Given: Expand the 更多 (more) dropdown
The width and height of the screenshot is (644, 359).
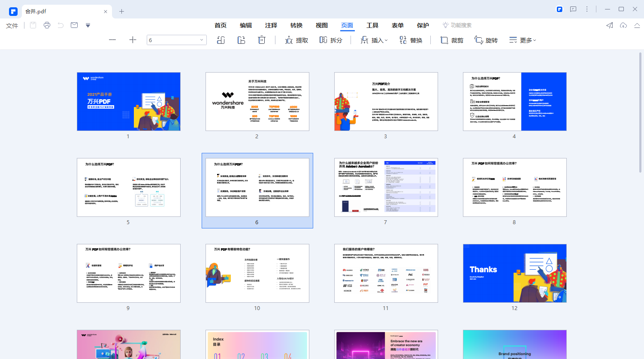Looking at the screenshot, I should click(x=523, y=40).
